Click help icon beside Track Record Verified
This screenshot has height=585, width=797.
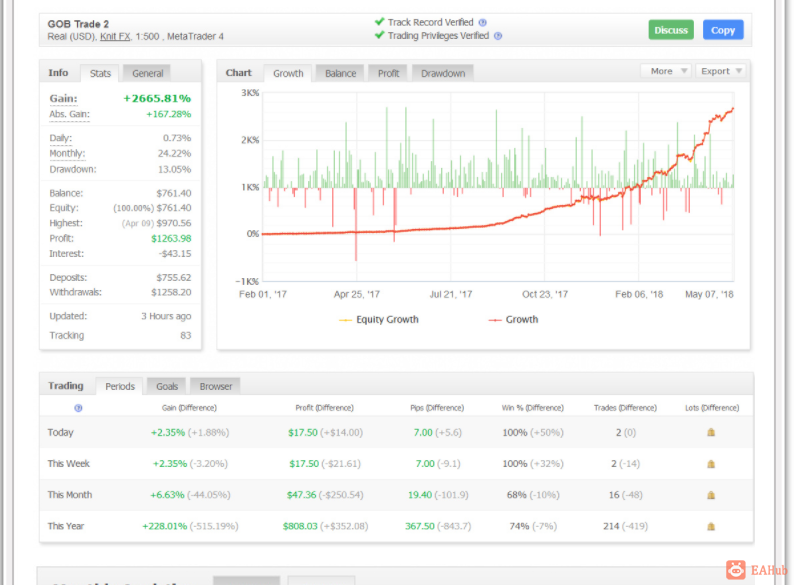point(482,22)
